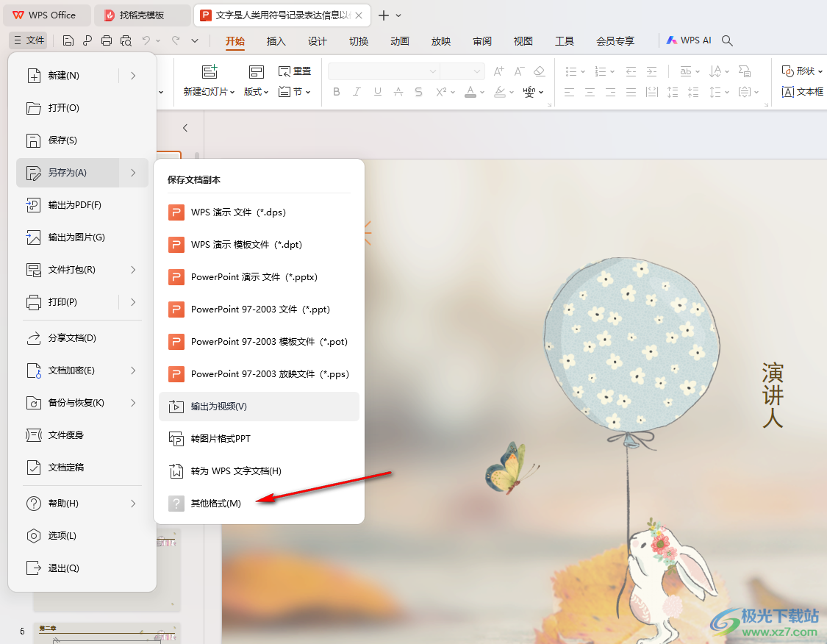
Task: Toggle underline formatting
Action: pyautogui.click(x=378, y=92)
